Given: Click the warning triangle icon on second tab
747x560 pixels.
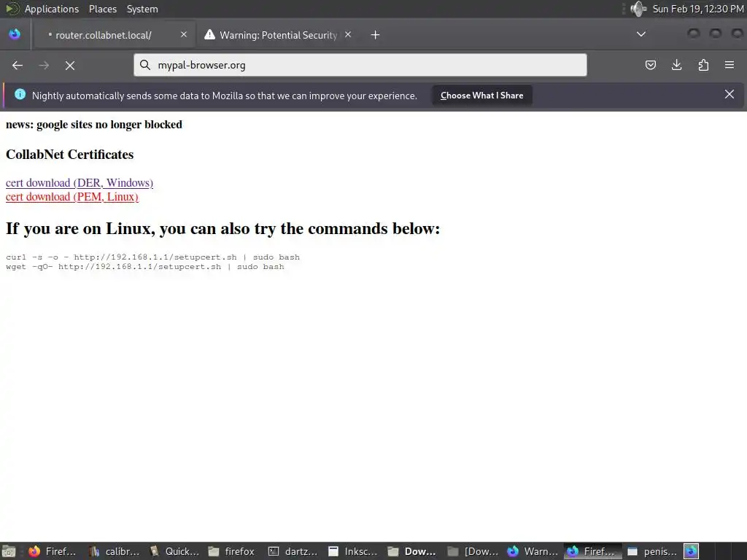Looking at the screenshot, I should click(209, 34).
